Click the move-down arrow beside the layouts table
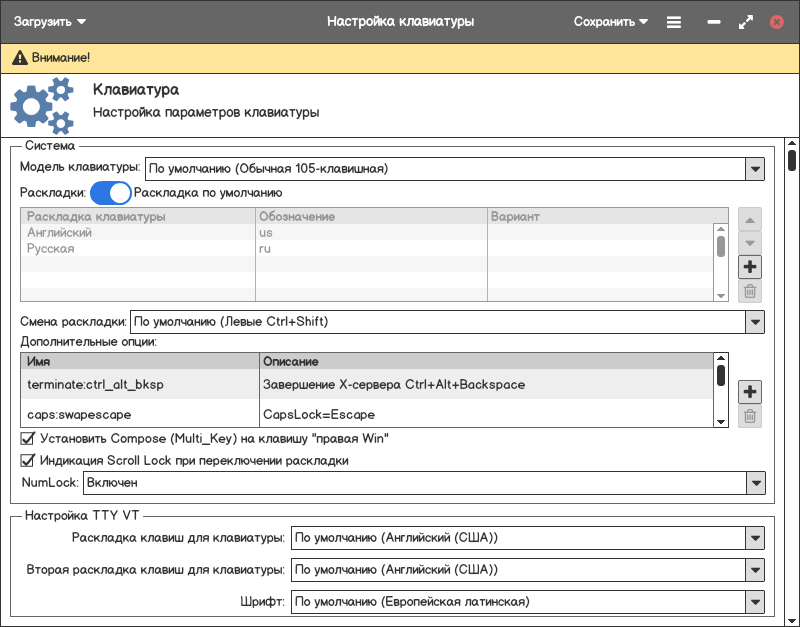Viewport: 800px width, 627px height. [x=750, y=243]
